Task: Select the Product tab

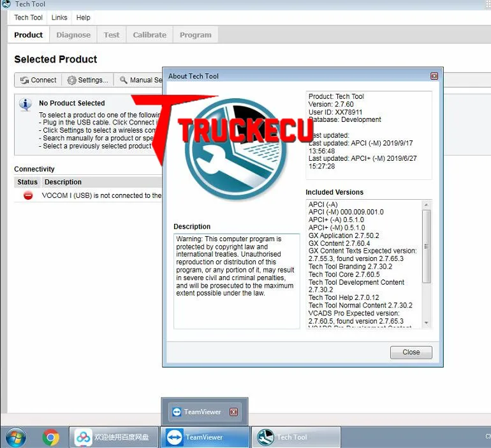Action: (29, 34)
